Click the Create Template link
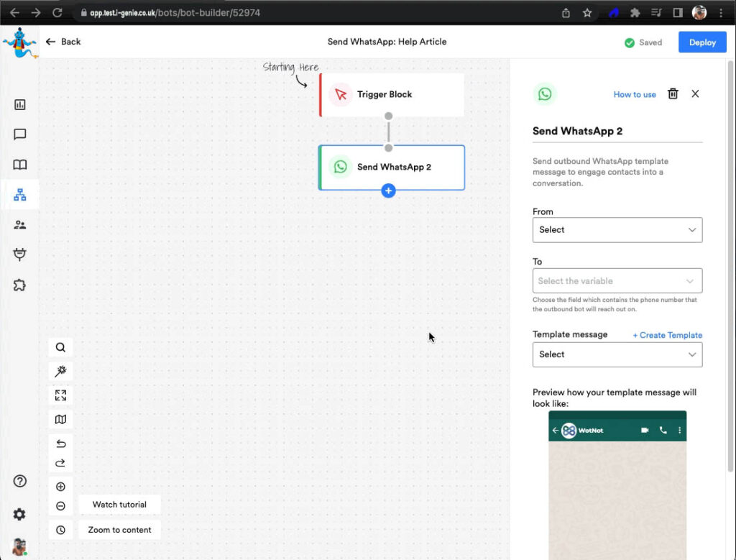Screen dimensions: 736x560 pos(667,335)
